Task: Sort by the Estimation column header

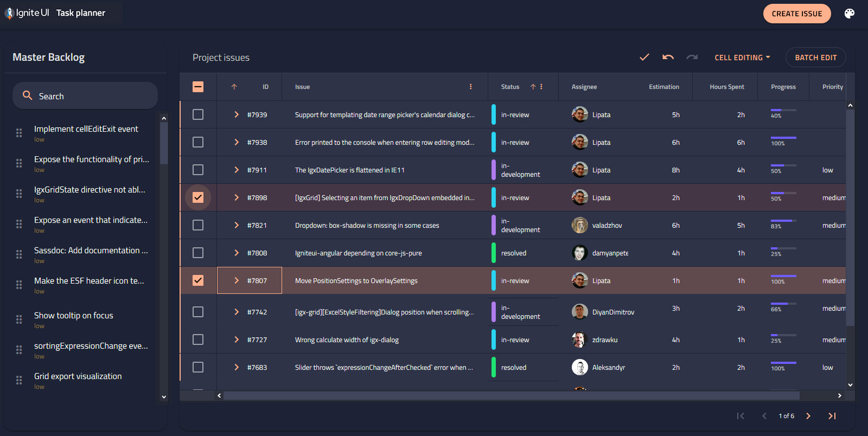Action: [x=664, y=87]
